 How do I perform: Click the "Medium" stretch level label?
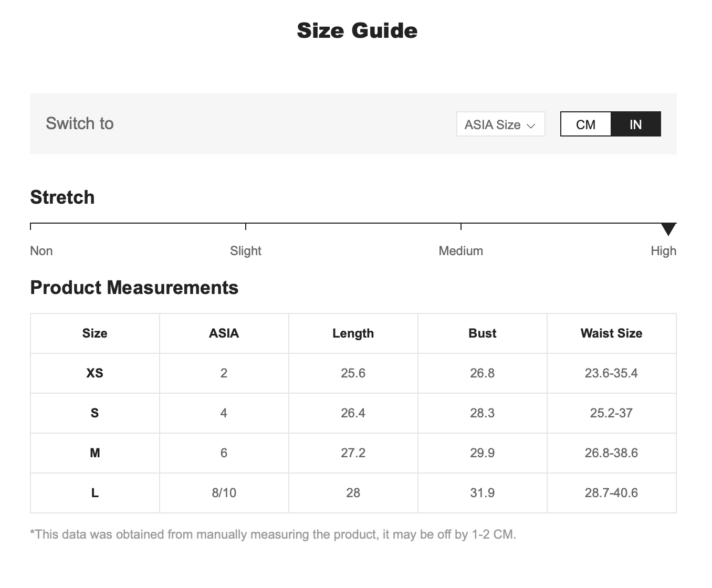point(460,251)
